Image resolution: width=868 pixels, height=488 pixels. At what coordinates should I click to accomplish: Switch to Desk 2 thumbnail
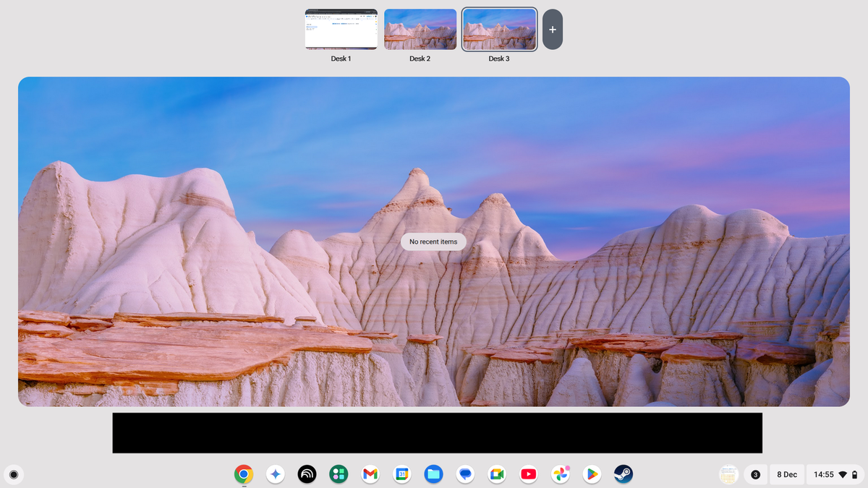point(420,29)
